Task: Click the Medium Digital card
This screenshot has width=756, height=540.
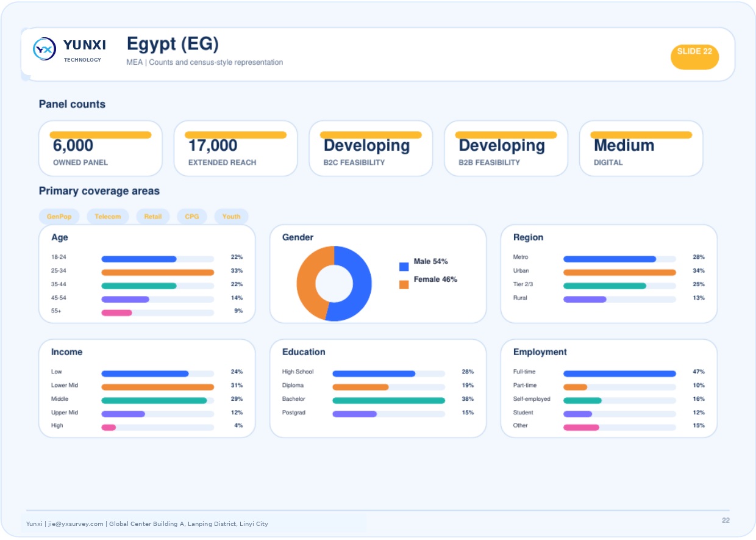Action: (x=641, y=148)
